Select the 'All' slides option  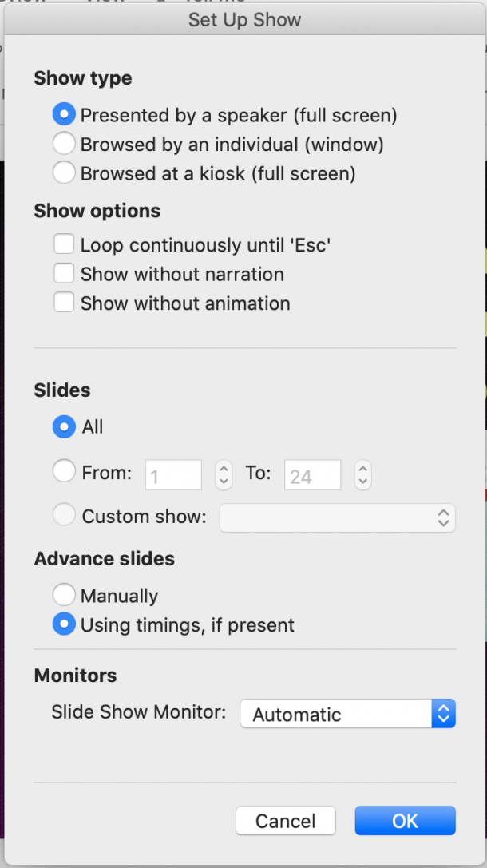pos(64,426)
